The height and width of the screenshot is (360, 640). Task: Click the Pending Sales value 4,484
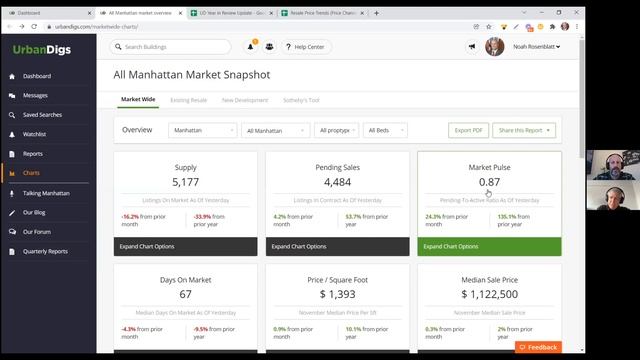point(337,182)
